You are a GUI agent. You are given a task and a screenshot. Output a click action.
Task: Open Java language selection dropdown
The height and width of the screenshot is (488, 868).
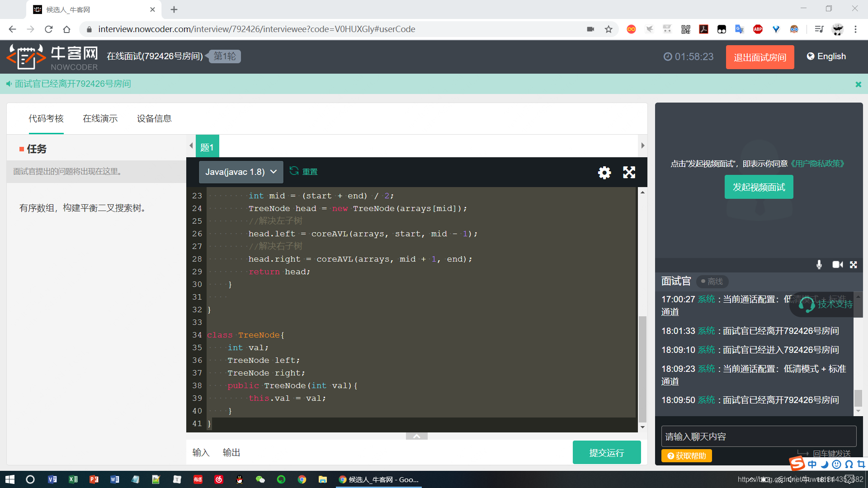click(x=241, y=172)
